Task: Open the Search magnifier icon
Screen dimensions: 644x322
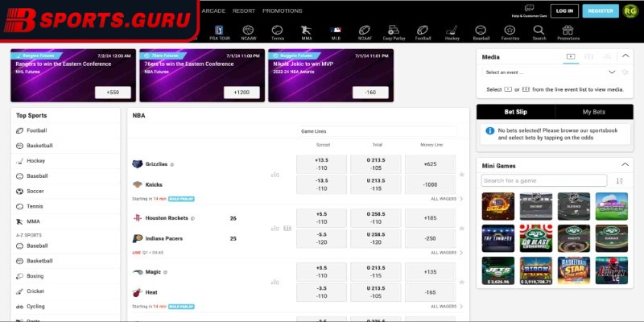Action: point(539,33)
